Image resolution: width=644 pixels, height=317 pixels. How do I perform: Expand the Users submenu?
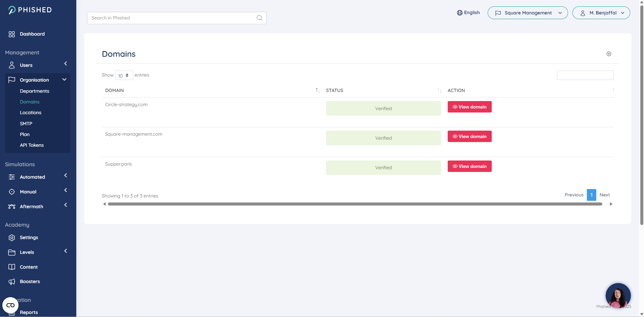pyautogui.click(x=66, y=64)
